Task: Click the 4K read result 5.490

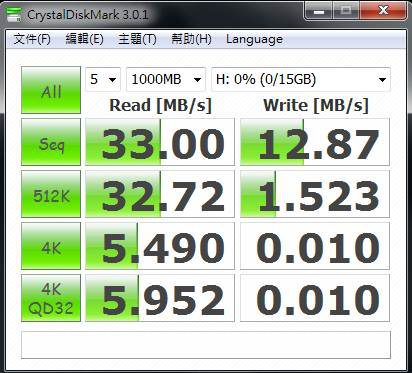Action: click(160, 246)
